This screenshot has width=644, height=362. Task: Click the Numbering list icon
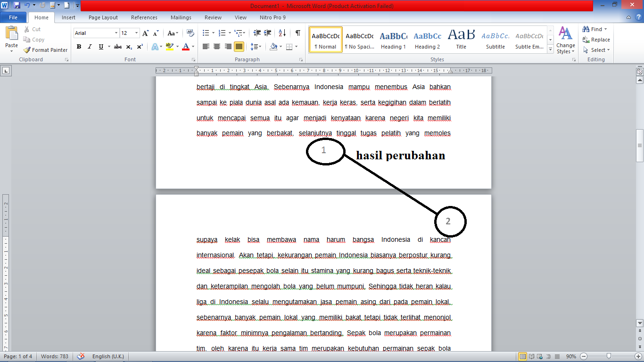223,33
